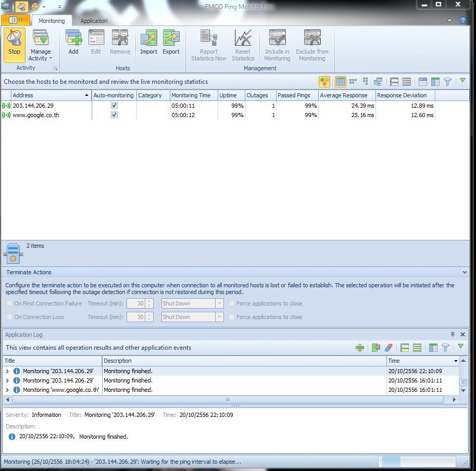This screenshot has width=476, height=471.
Task: Click the Stop monitoring button
Action: 14,44
